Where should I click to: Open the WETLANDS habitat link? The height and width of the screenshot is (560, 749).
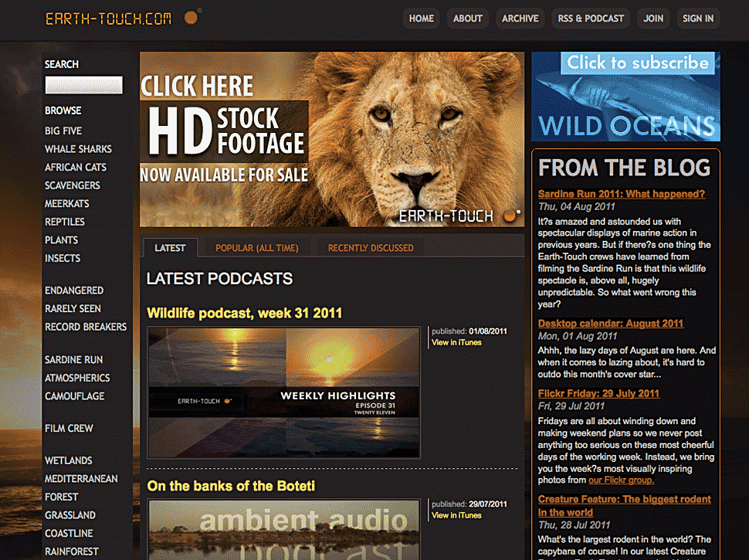[69, 460]
